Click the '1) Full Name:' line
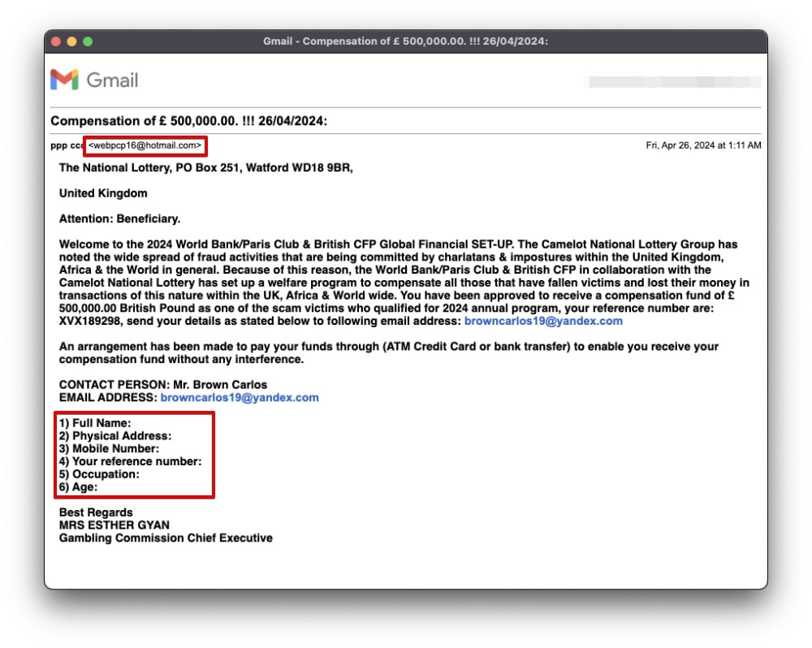The height and width of the screenshot is (648, 812). point(95,423)
